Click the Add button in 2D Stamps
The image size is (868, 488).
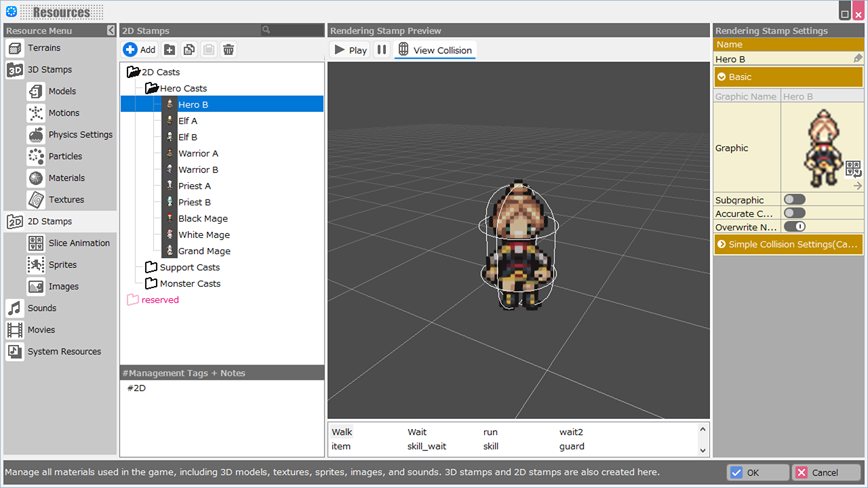click(x=140, y=49)
